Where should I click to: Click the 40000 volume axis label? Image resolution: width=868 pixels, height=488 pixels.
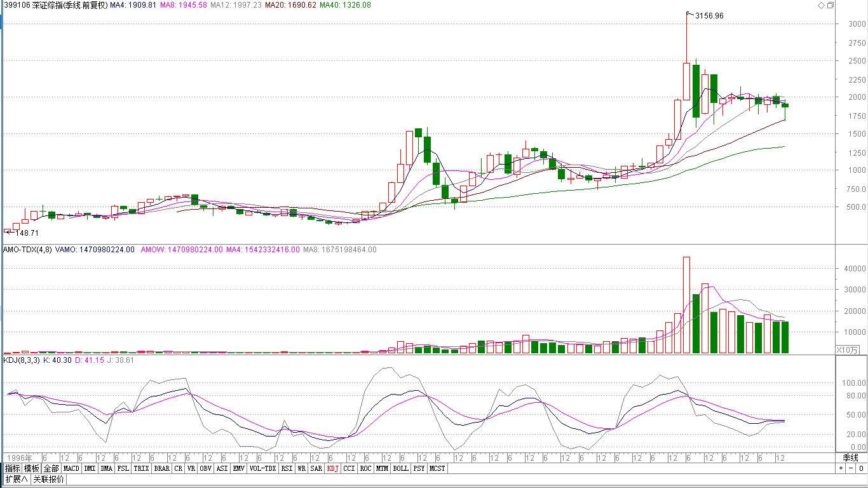[854, 269]
